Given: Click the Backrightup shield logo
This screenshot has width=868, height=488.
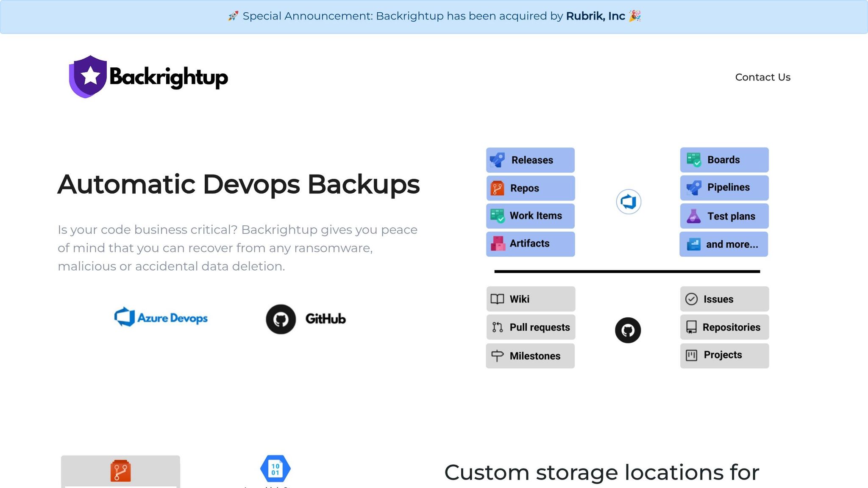Looking at the screenshot, I should [x=88, y=77].
